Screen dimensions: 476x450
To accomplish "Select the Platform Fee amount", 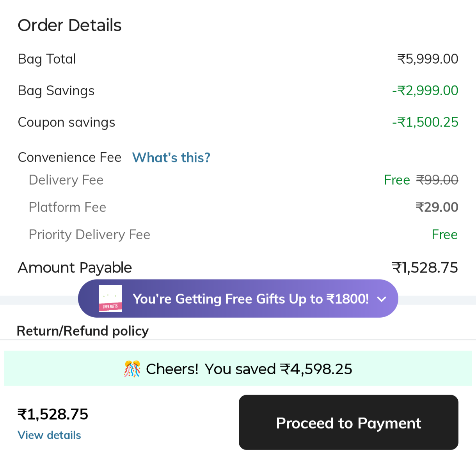I will tap(437, 207).
